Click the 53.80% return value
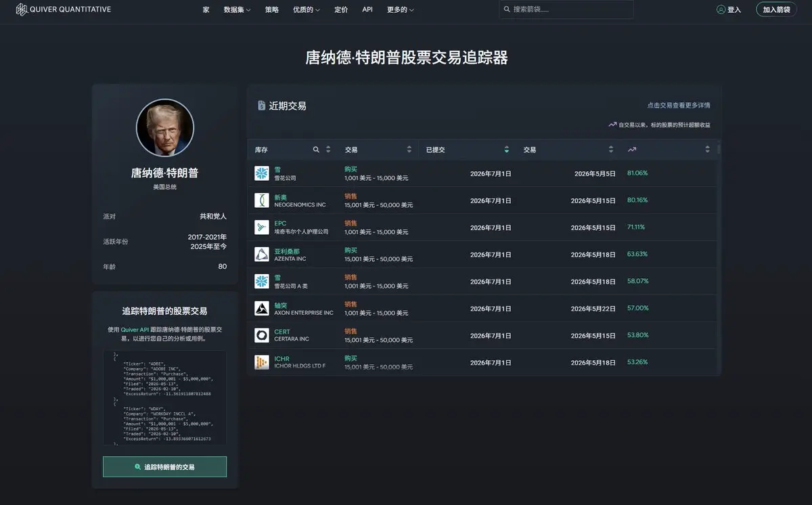The image size is (812, 505). [637, 336]
